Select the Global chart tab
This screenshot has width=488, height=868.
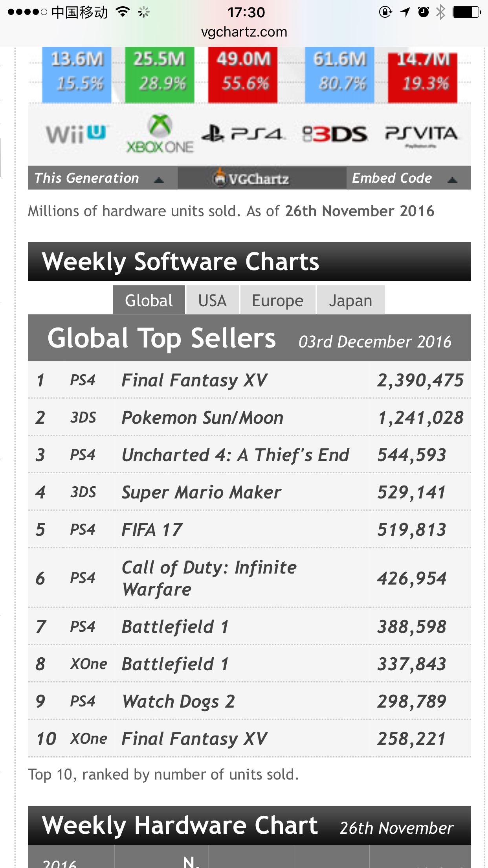(x=149, y=301)
